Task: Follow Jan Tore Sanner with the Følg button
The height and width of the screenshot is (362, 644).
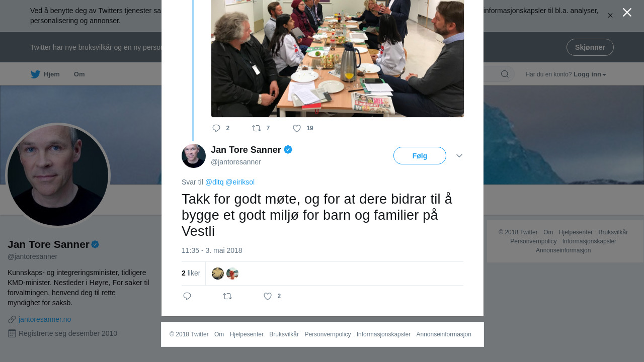Action: point(420,156)
